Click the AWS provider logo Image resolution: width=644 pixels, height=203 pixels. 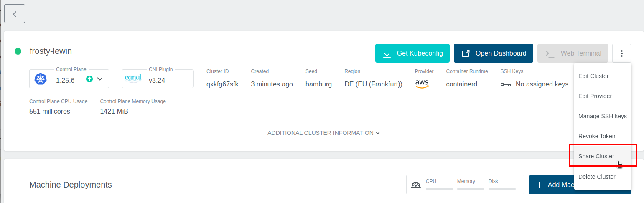422,84
